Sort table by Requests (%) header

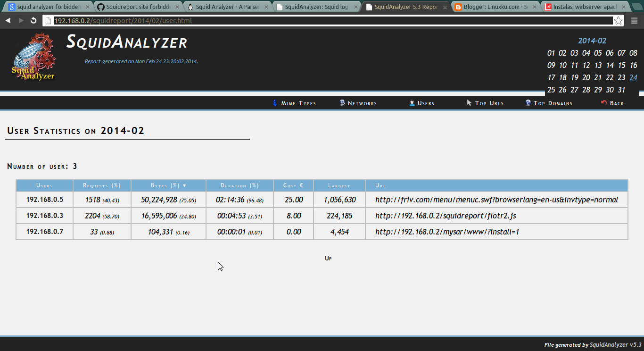(102, 185)
